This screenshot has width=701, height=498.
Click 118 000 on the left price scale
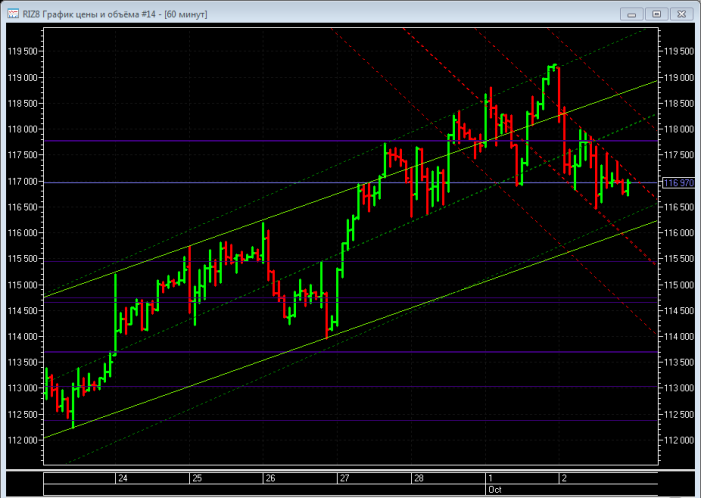23,130
